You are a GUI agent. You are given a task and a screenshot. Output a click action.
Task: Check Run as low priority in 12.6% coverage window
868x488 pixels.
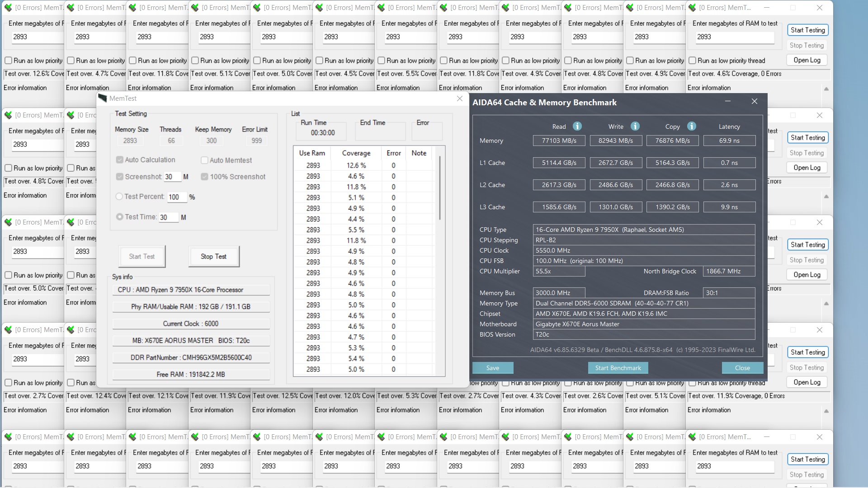pos(8,61)
